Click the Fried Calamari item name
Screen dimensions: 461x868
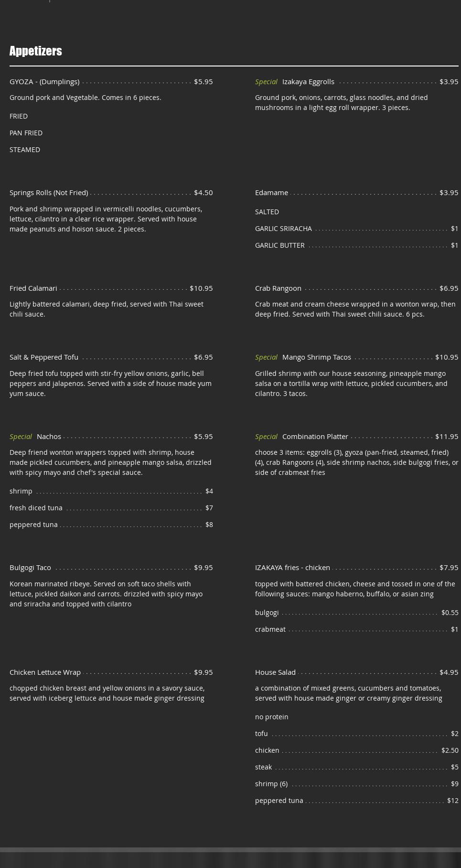33,288
